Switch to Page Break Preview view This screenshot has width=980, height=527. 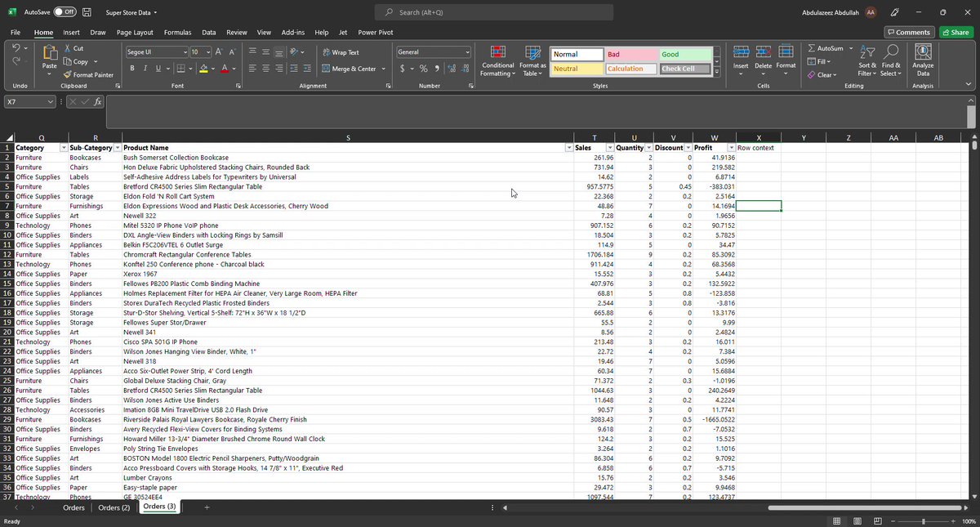[877, 521]
